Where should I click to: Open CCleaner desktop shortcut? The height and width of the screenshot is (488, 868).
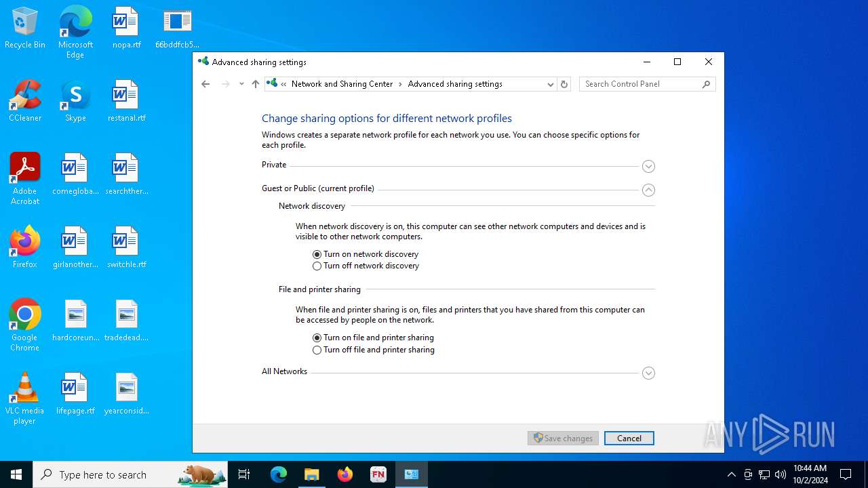25,102
